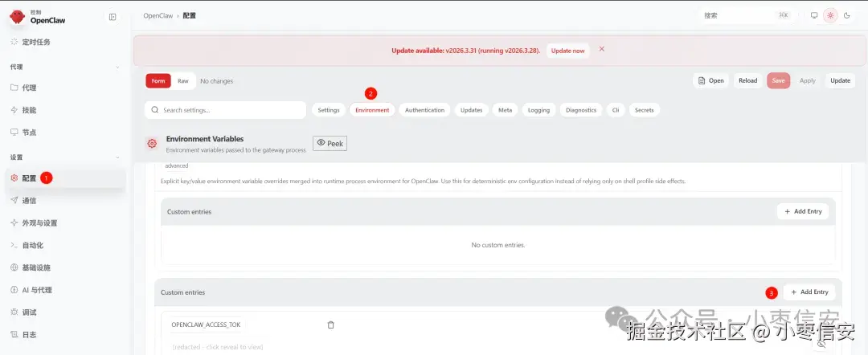The image size is (868, 355).
Task: Click the OpenClaw lobster logo
Action: pyautogui.click(x=17, y=17)
